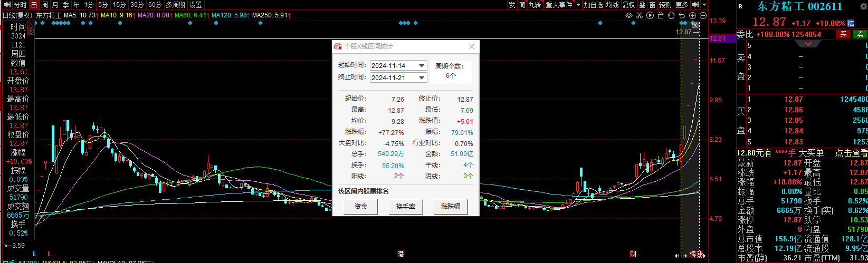The width and height of the screenshot is (868, 263).
Task: Select the scissors tool above the chart
Action: tap(639, 15)
